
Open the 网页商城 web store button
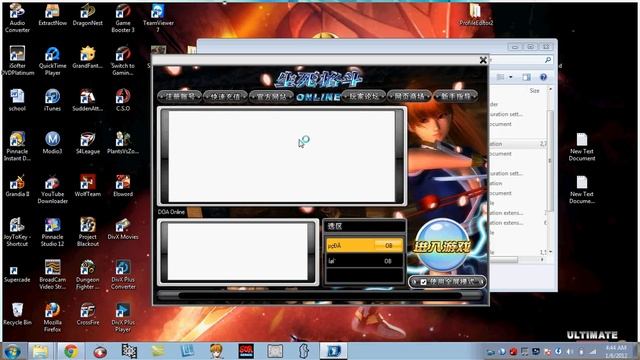pos(409,96)
